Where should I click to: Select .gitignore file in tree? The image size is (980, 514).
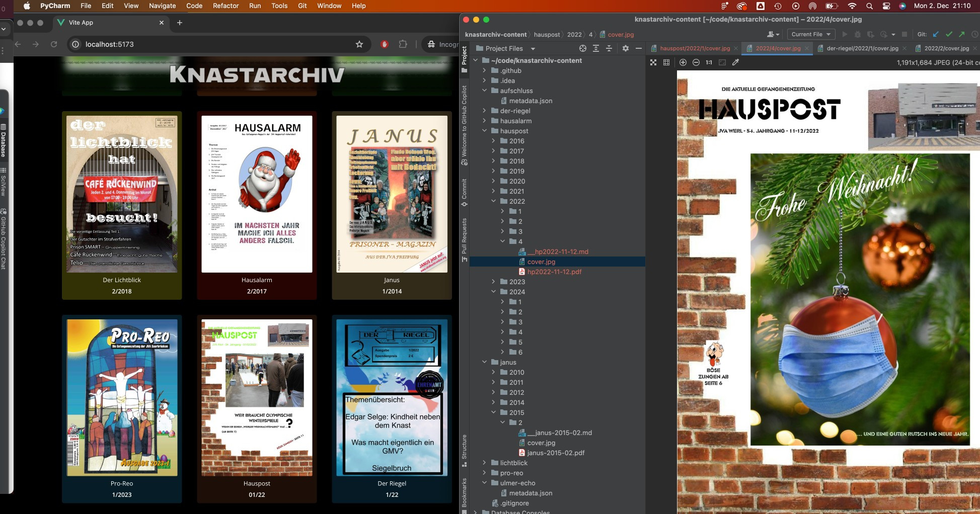tap(514, 503)
